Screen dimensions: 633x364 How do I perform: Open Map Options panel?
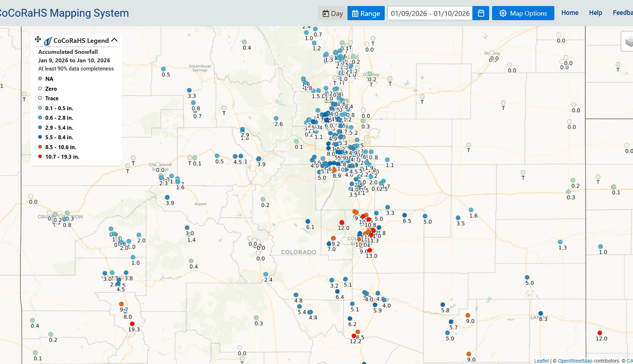[x=523, y=13]
